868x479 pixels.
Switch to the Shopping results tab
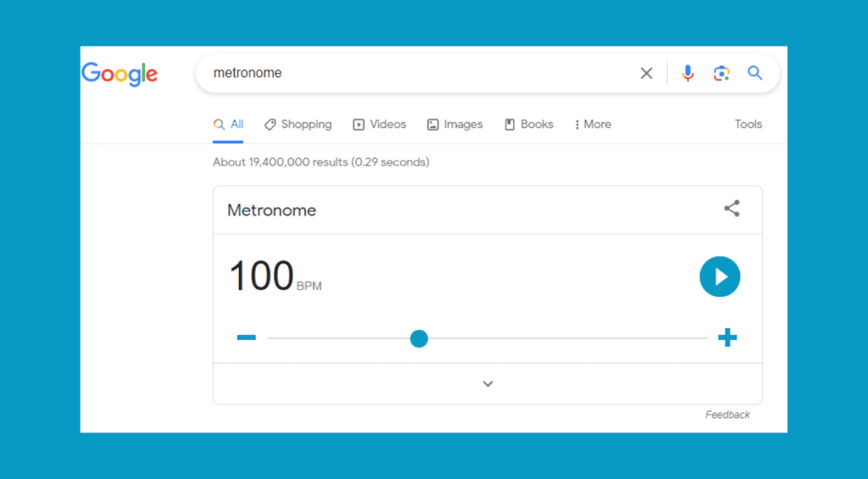[x=298, y=125]
